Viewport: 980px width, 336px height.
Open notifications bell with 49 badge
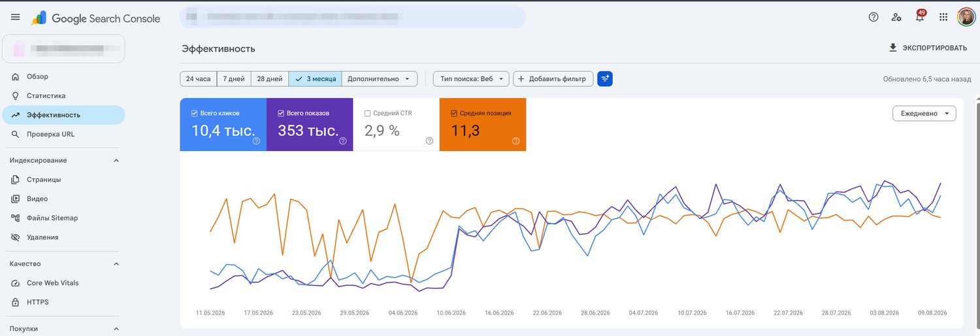click(920, 17)
